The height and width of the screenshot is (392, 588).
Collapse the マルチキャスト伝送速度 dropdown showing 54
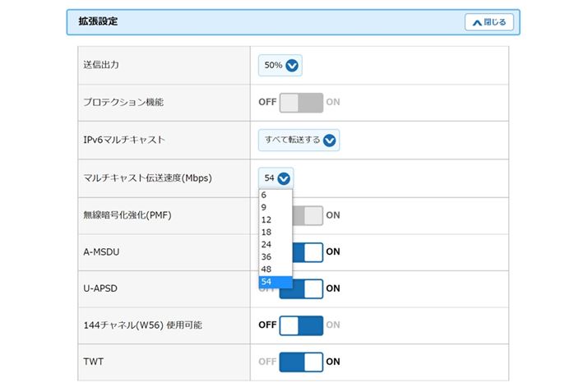(x=275, y=178)
